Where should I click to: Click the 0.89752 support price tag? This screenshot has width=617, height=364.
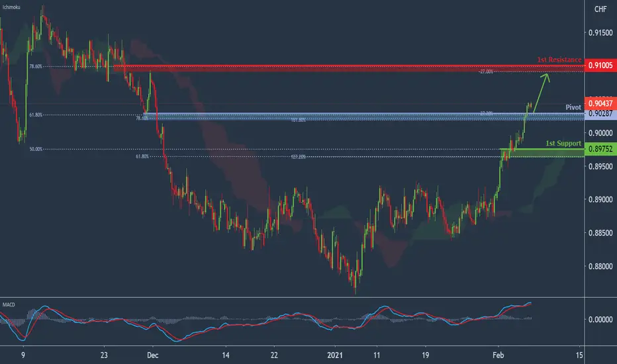pyautogui.click(x=600, y=149)
